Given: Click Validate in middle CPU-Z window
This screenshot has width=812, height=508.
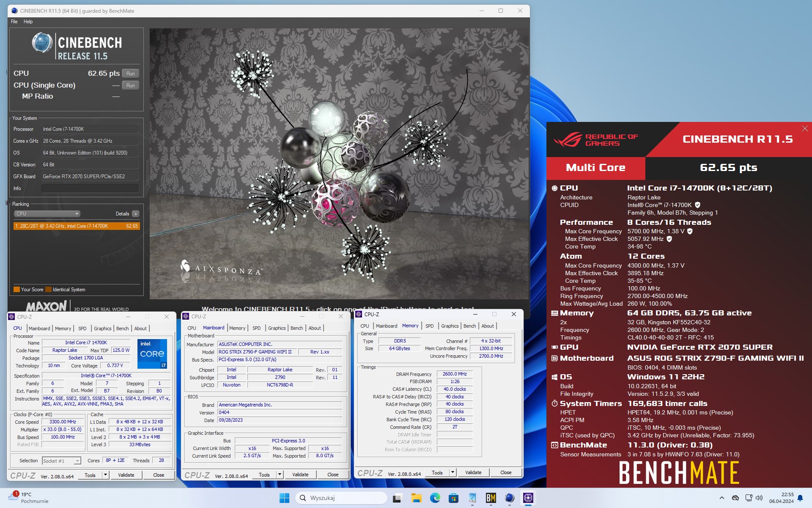Looking at the screenshot, I should (300, 475).
